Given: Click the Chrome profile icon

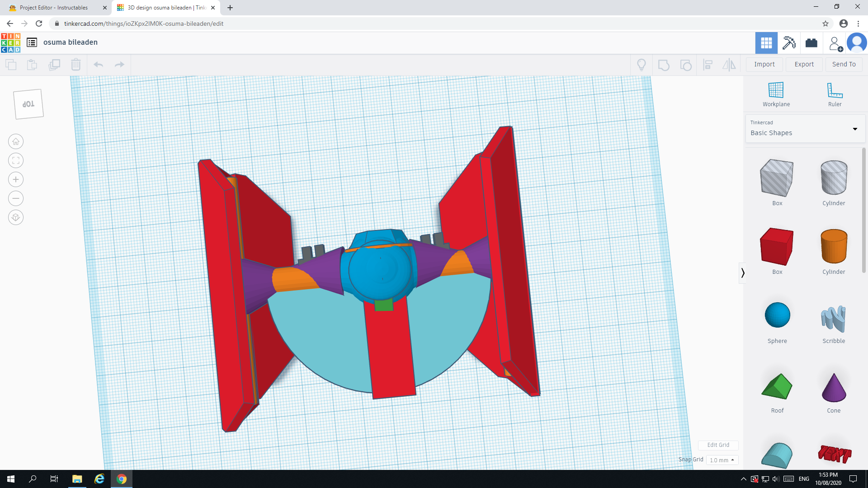Looking at the screenshot, I should pos(843,23).
